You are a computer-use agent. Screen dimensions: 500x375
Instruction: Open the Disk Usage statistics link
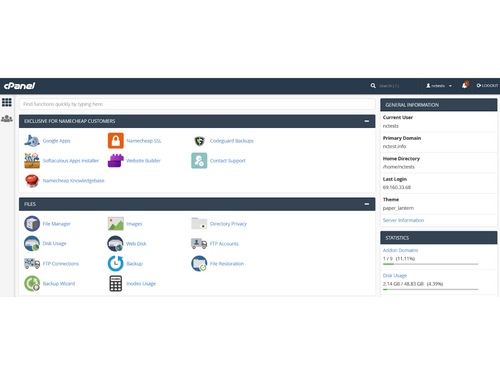395,276
